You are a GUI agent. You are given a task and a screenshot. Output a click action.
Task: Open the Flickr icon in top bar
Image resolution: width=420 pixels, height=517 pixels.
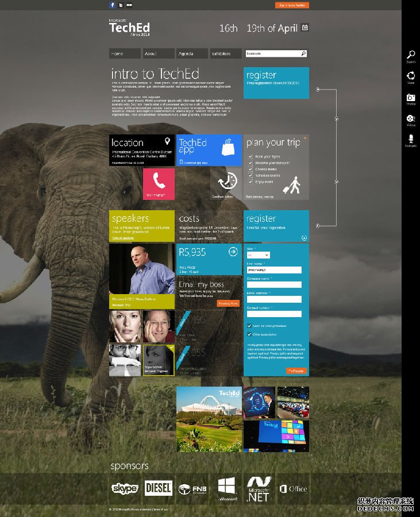(129, 5)
